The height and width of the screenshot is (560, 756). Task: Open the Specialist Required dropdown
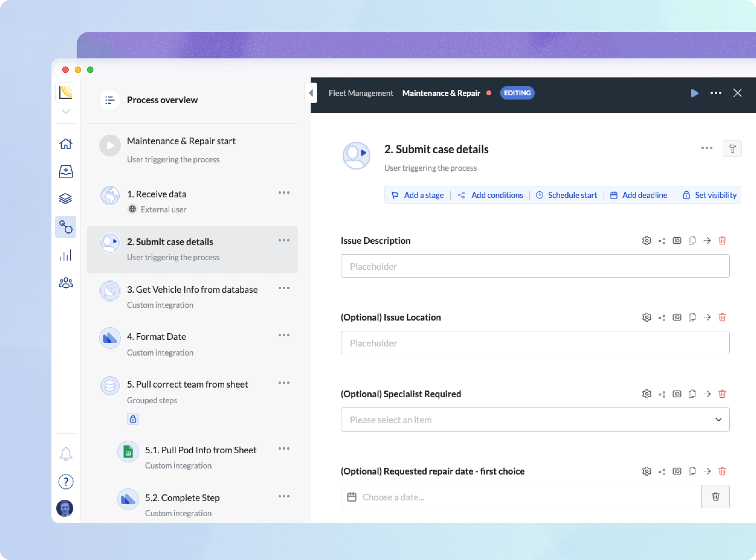(x=535, y=420)
